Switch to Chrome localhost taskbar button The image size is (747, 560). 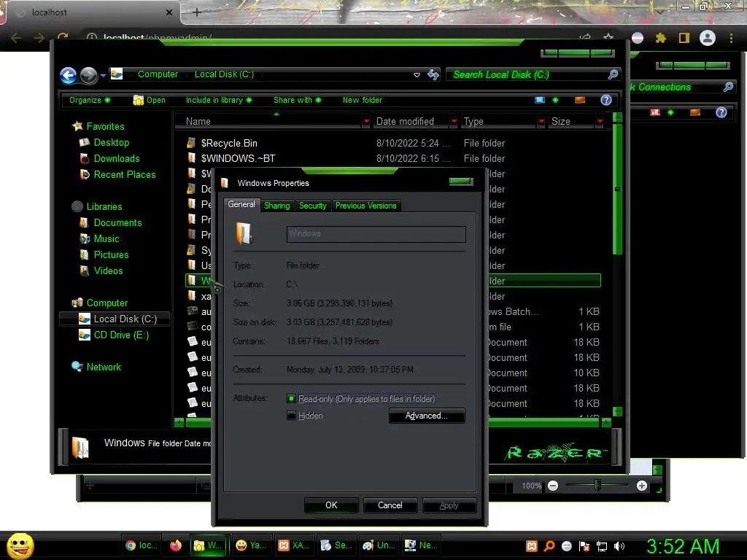141,545
